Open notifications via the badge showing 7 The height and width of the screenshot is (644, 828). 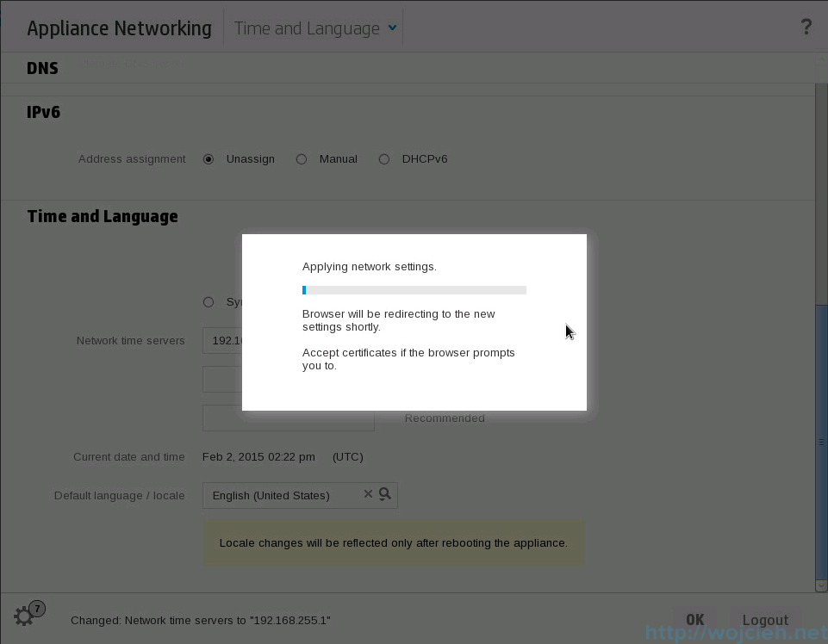click(x=36, y=607)
